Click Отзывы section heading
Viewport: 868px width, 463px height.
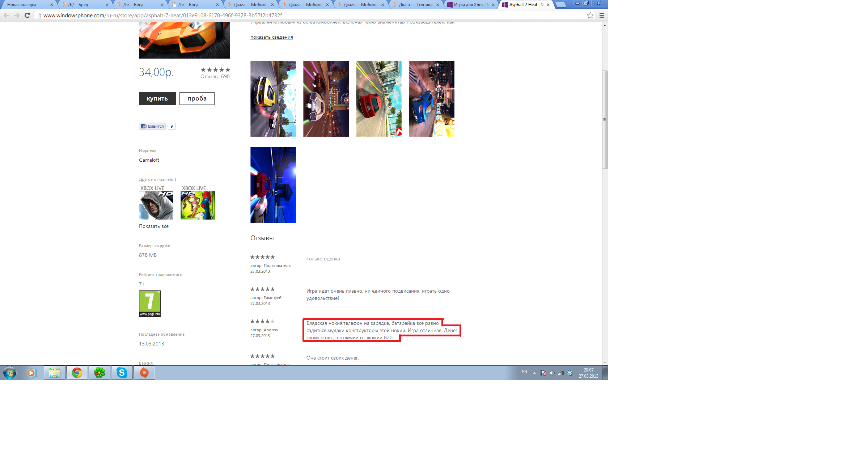point(262,238)
